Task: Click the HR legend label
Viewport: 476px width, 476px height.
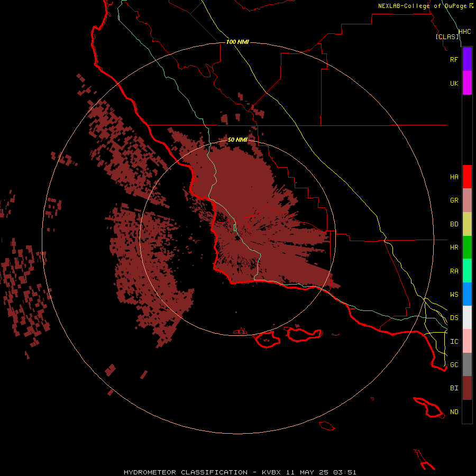Action: click(x=454, y=248)
